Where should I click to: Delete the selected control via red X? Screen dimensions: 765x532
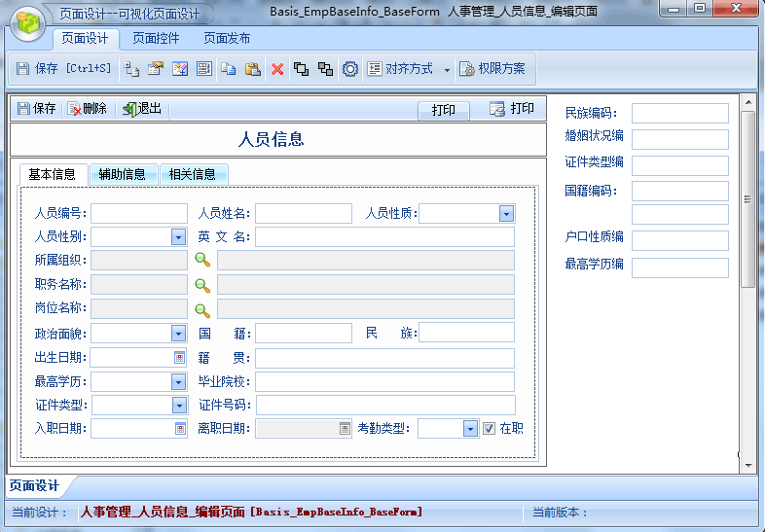pyautogui.click(x=277, y=69)
